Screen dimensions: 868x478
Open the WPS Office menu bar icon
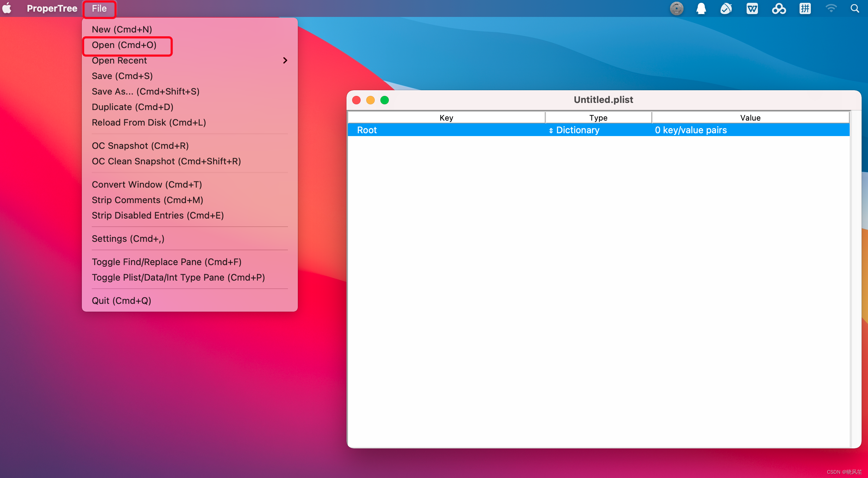click(752, 8)
